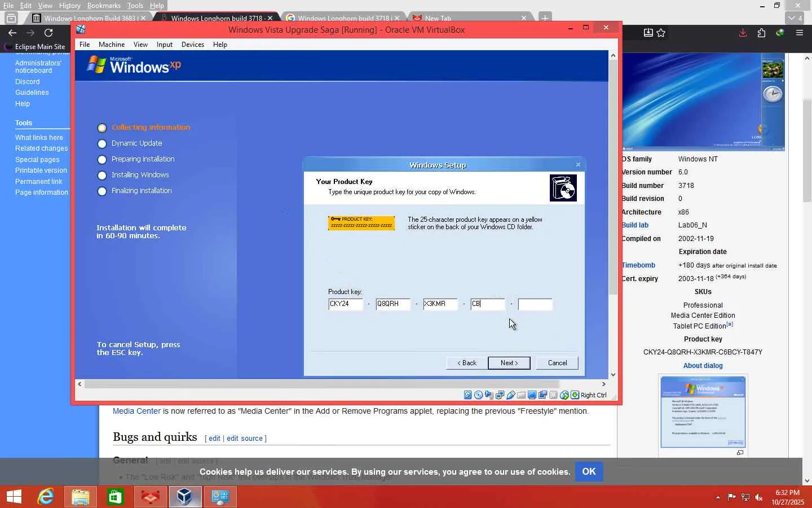Click the third product key field X3KMR
Image resolution: width=812 pixels, height=508 pixels.
coord(440,304)
